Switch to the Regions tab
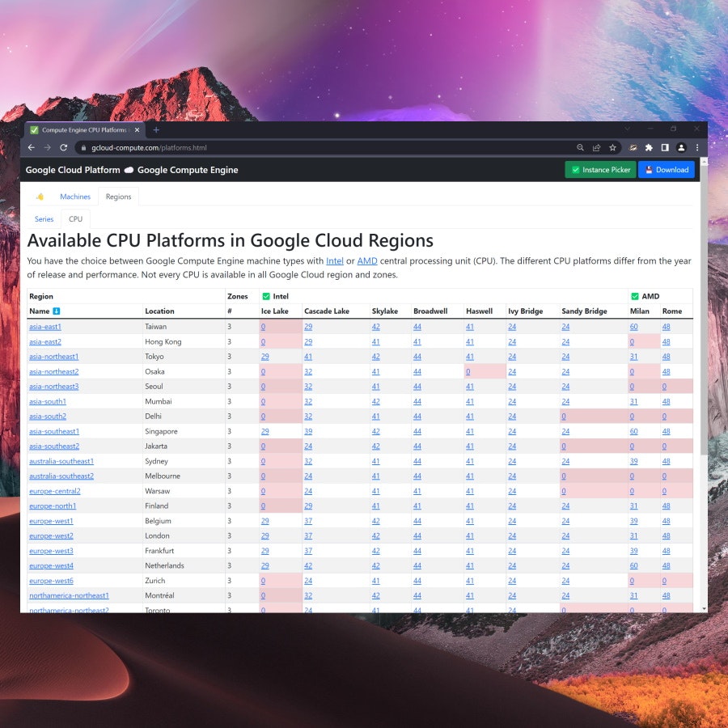Image resolution: width=728 pixels, height=728 pixels. 118,197
